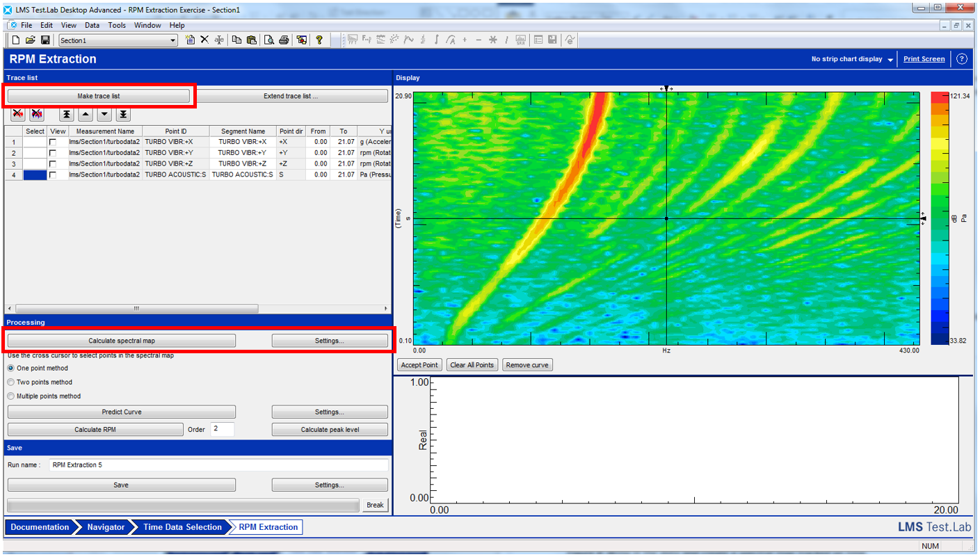Click in the Order value field
The height and width of the screenshot is (557, 980).
coord(223,429)
